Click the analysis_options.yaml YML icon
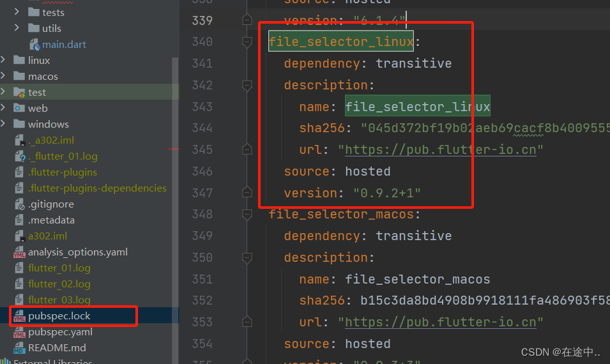The image size is (610, 364). [x=19, y=252]
